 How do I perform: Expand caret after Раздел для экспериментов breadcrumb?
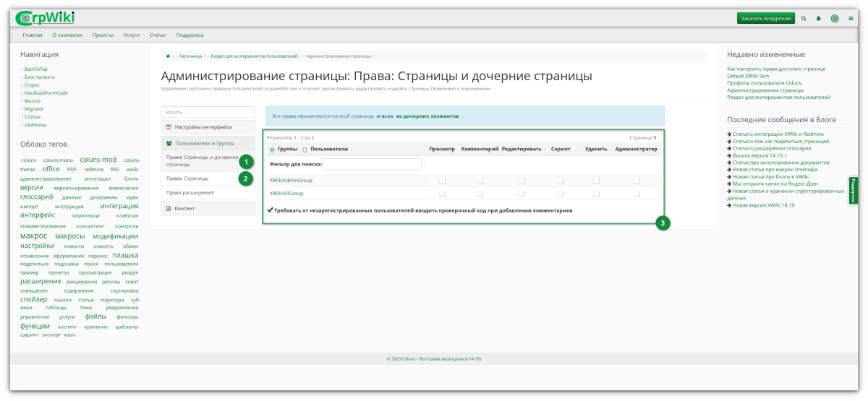tap(300, 56)
